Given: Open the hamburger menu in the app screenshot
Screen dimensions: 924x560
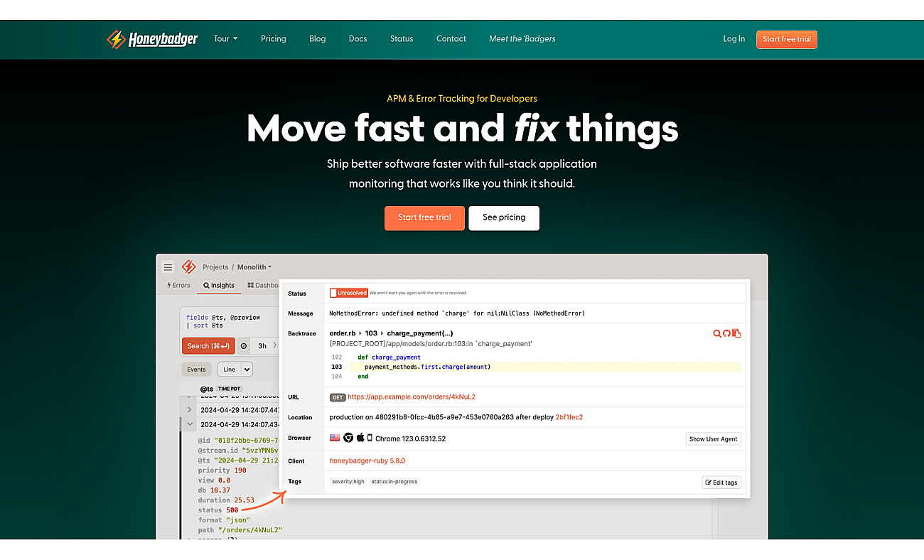Looking at the screenshot, I should pyautogui.click(x=168, y=267).
